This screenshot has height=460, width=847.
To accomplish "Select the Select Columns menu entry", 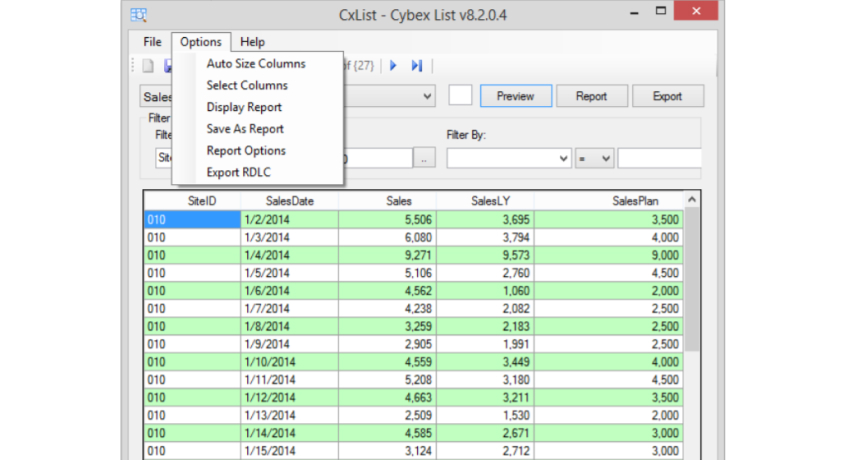I will pos(247,86).
